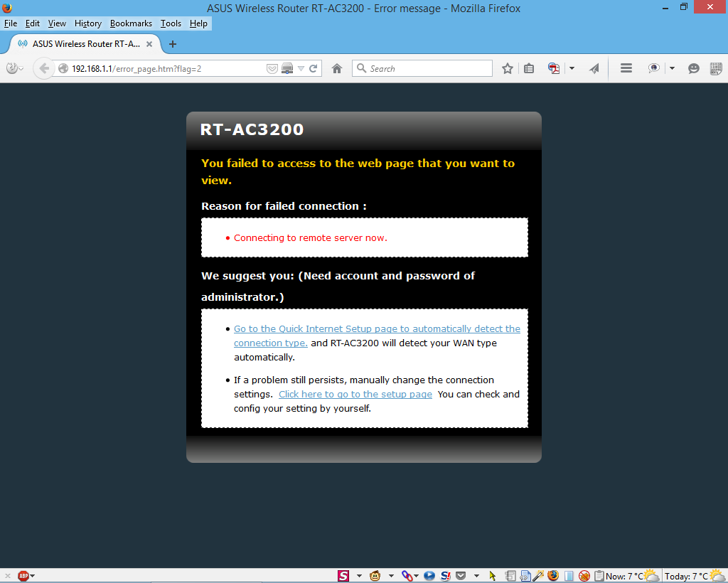
Task: Click the red PDF toolbar icon
Action: click(x=553, y=69)
